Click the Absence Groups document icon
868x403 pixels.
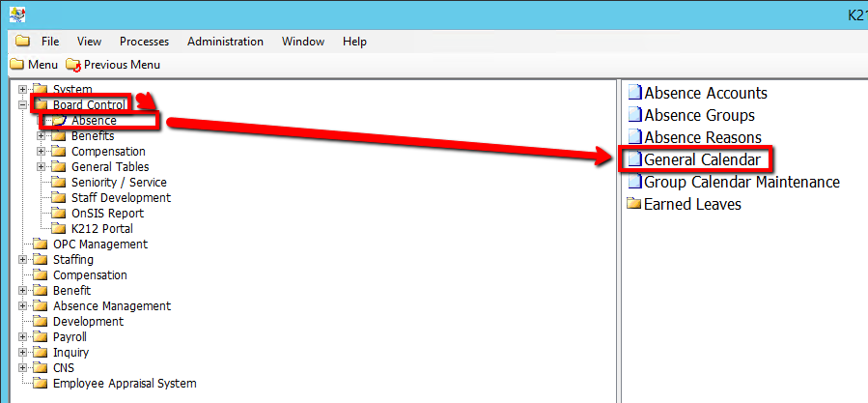click(x=634, y=116)
